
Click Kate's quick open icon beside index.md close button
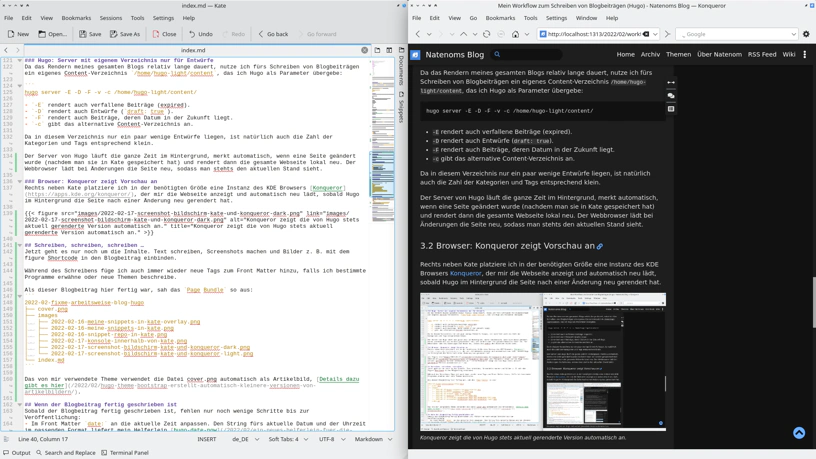point(377,50)
